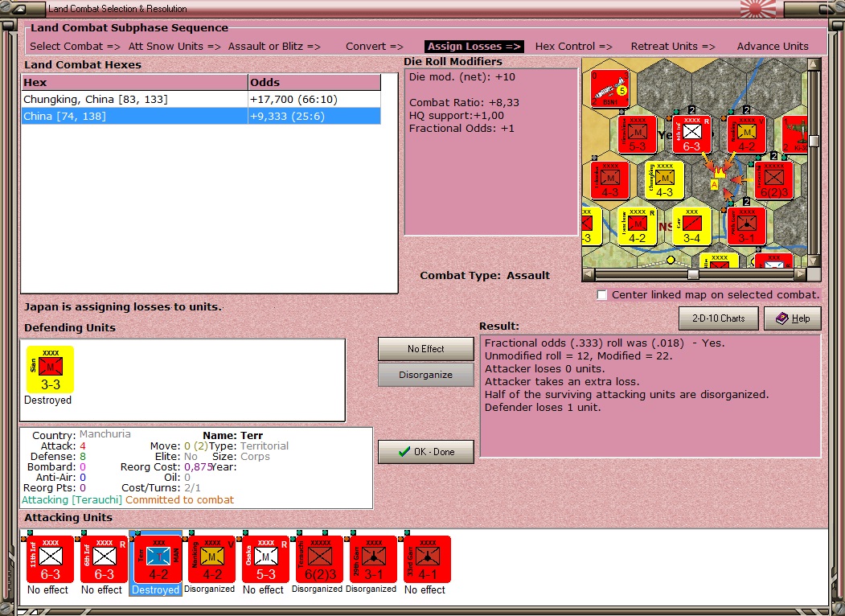Click the Advance Units subphase step
The image size is (845, 616).
(773, 47)
